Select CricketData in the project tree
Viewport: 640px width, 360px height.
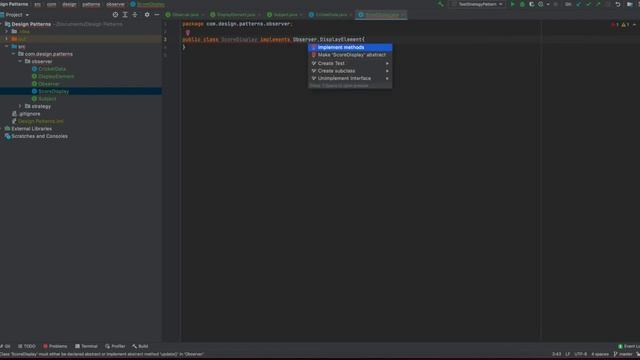click(52, 69)
